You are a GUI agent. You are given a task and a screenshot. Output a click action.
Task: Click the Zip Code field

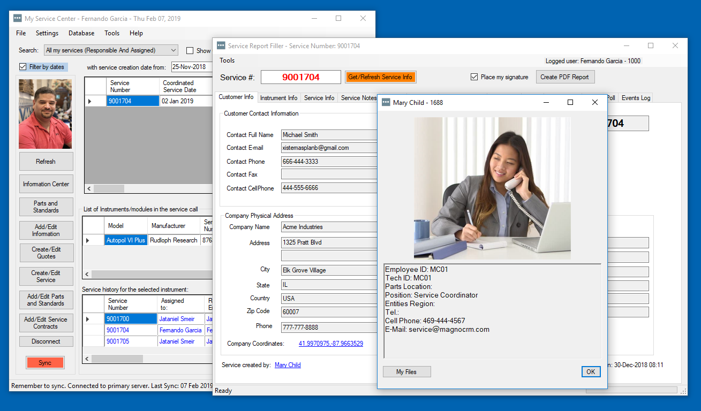(329, 312)
